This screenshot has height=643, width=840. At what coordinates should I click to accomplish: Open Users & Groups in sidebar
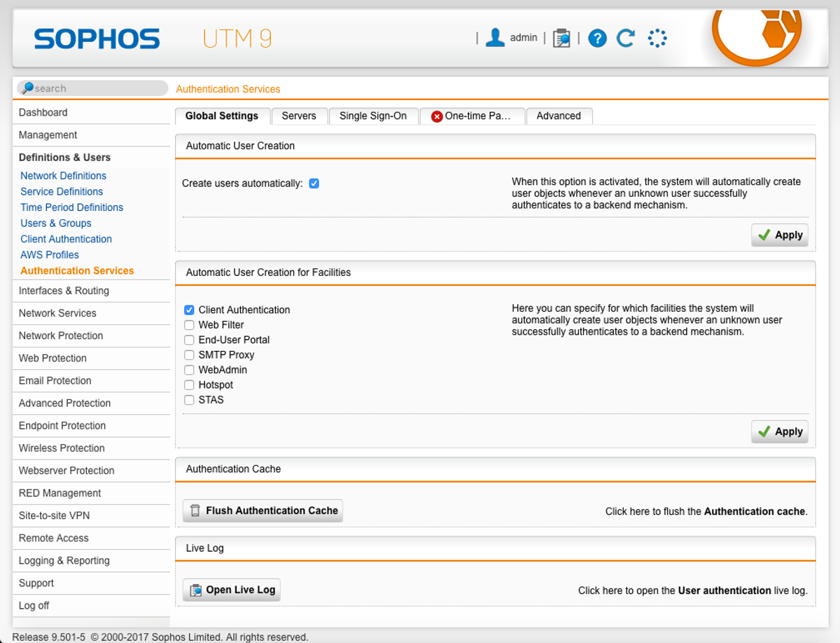[x=56, y=223]
